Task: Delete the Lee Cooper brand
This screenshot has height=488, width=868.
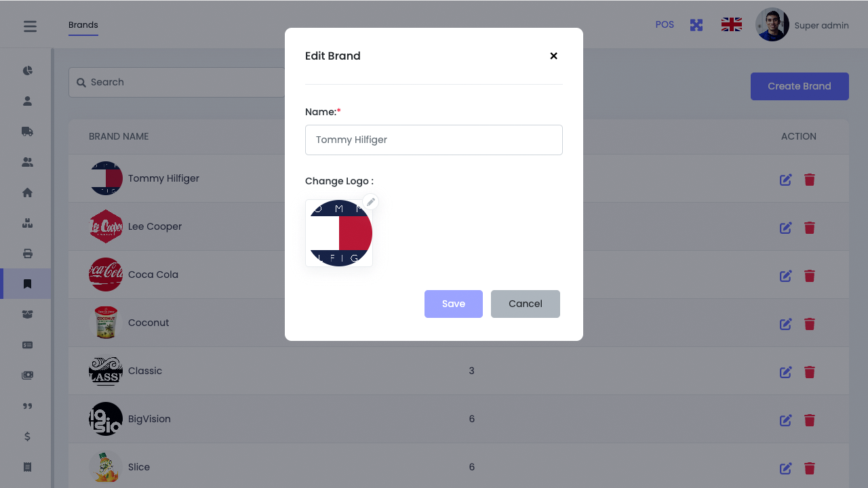Action: click(x=809, y=228)
